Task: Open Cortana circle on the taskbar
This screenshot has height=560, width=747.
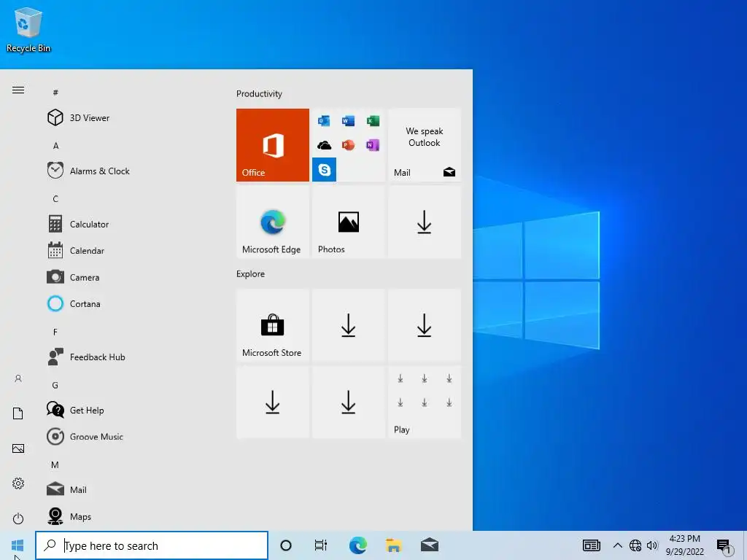Action: click(286, 545)
